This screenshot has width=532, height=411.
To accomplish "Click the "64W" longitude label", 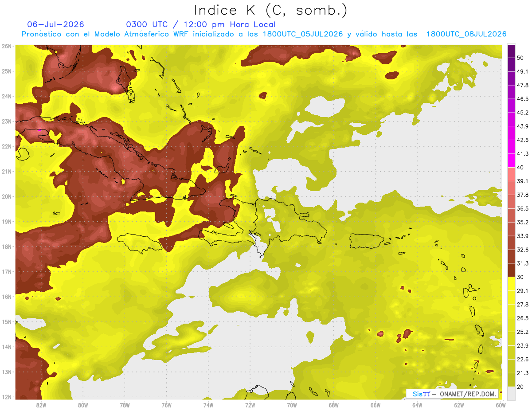I will [417, 405].
